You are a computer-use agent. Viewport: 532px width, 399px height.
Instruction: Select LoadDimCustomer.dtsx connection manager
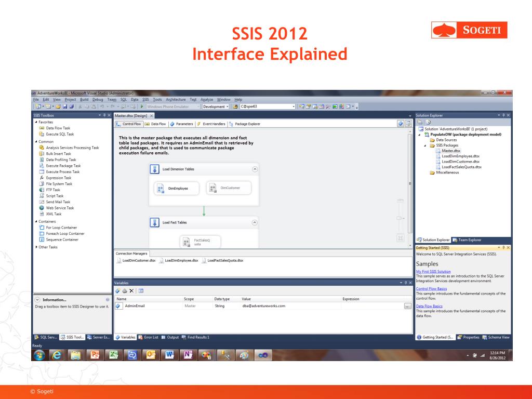136,261
